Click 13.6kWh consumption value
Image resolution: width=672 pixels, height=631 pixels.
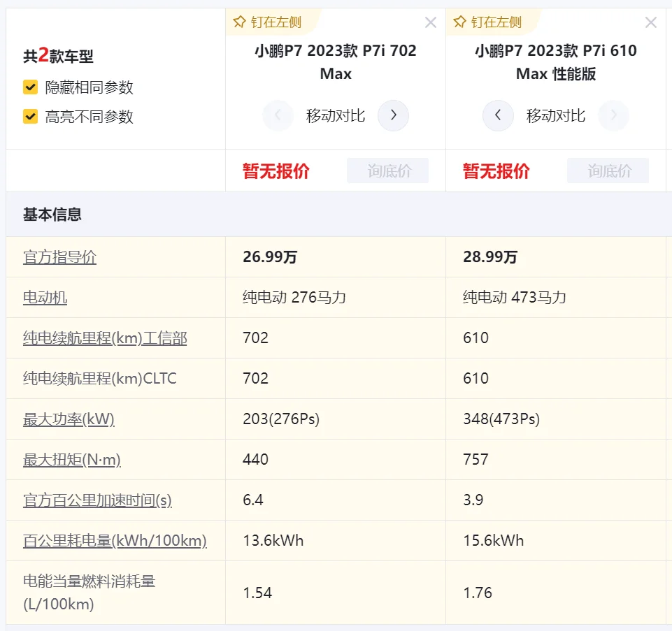coord(273,541)
